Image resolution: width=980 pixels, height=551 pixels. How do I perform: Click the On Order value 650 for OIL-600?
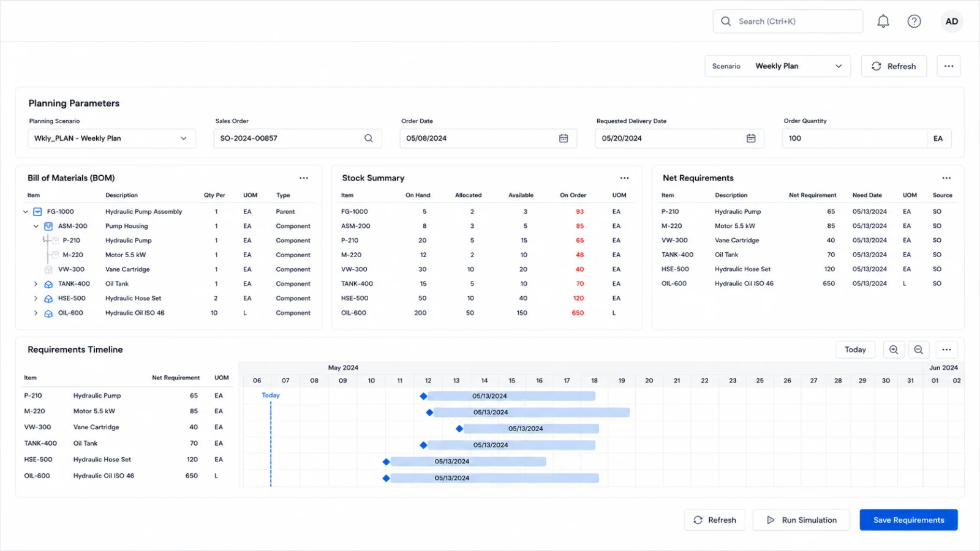(x=578, y=313)
